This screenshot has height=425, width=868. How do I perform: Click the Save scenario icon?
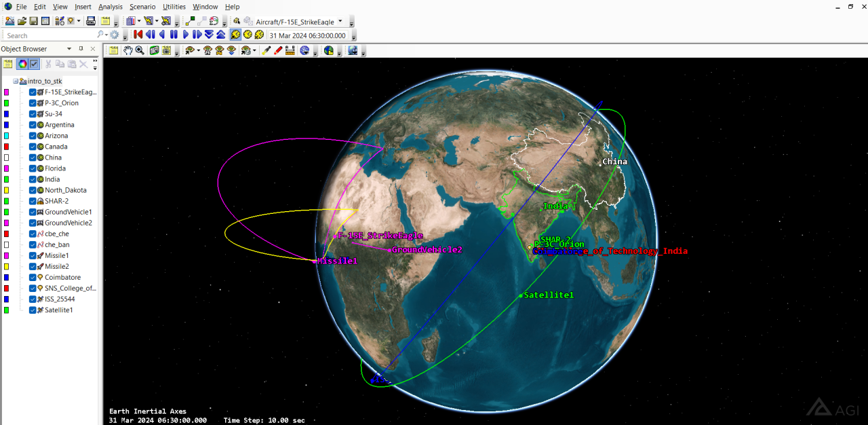33,21
